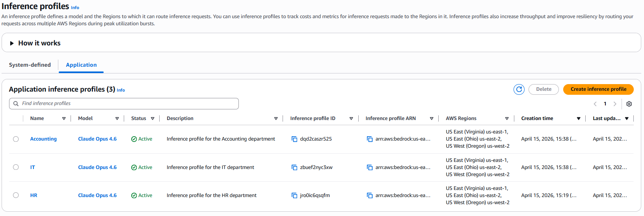Open the Accounting profile link

click(43, 139)
